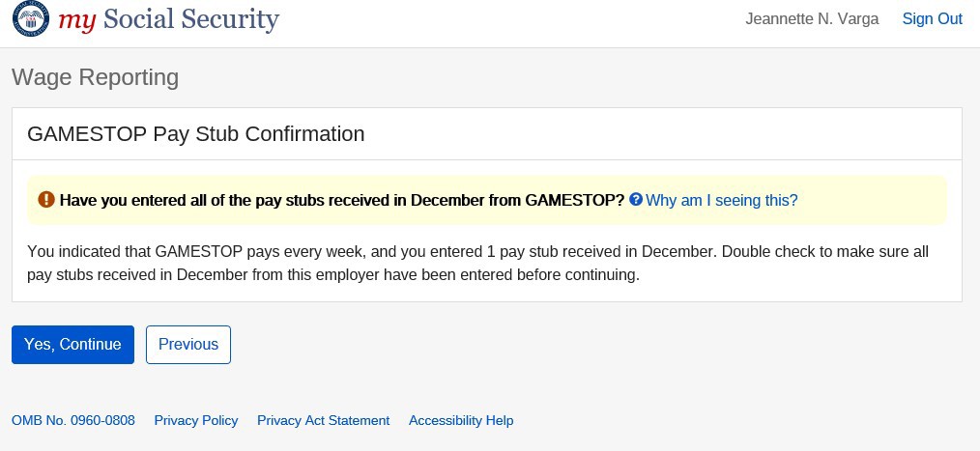
Task: Click the "Social Security" logo text
Action: pyautogui.click(x=190, y=19)
